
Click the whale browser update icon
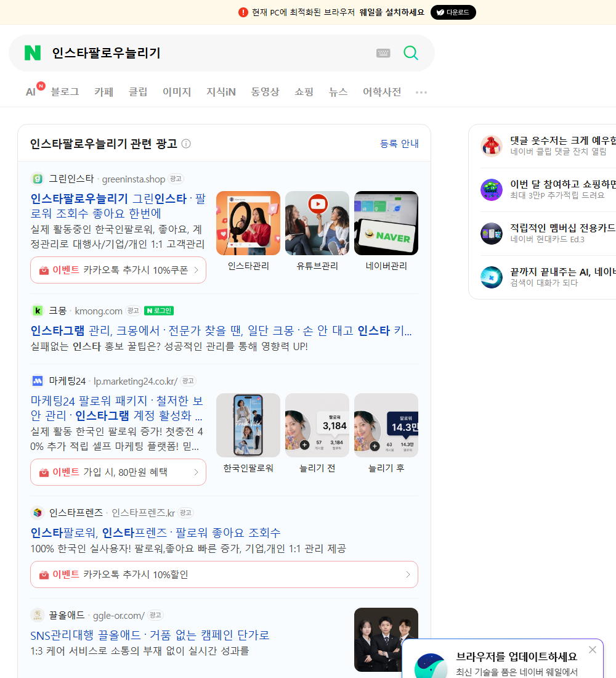pyautogui.click(x=431, y=666)
